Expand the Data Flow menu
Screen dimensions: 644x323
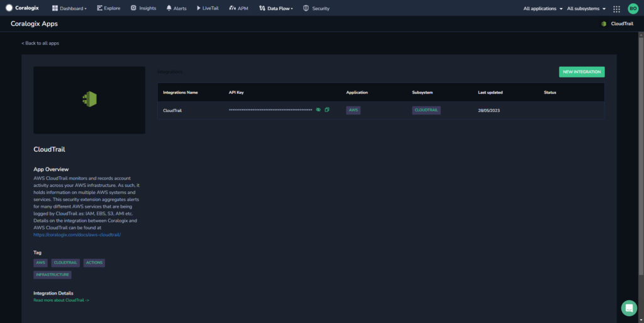click(x=276, y=8)
